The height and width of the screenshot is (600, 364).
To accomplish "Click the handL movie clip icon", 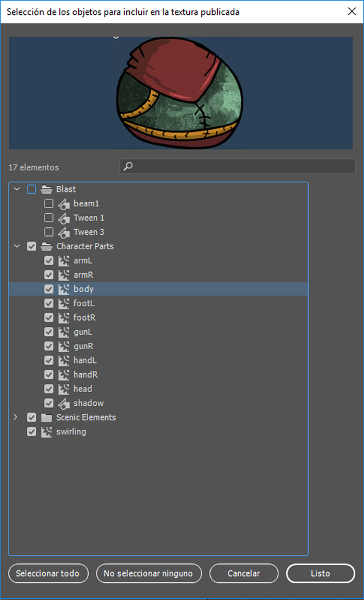I will click(x=63, y=361).
